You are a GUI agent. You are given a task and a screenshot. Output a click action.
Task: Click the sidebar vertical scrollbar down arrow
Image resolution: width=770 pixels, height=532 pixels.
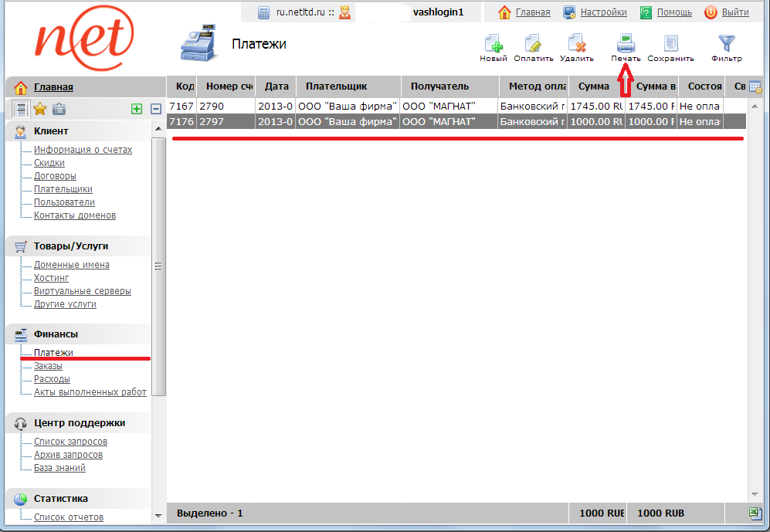[159, 515]
